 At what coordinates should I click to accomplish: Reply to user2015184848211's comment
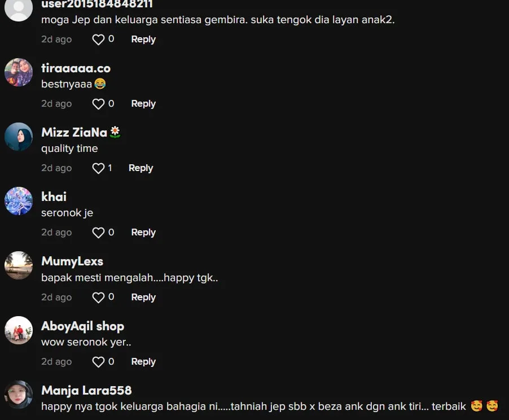click(143, 40)
